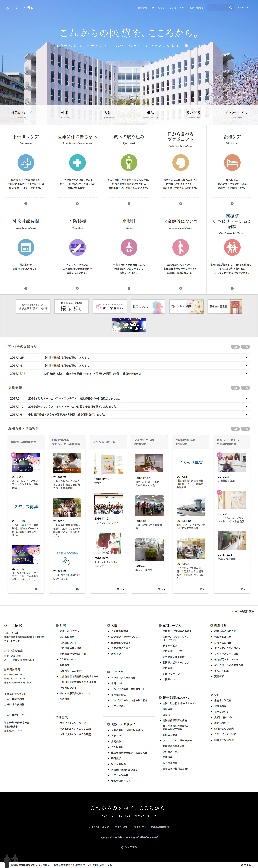This screenshot has width=258, height=868.
Task: Open the Christmas tree 2016.12.17 thumbnail
Action: click(150, 463)
